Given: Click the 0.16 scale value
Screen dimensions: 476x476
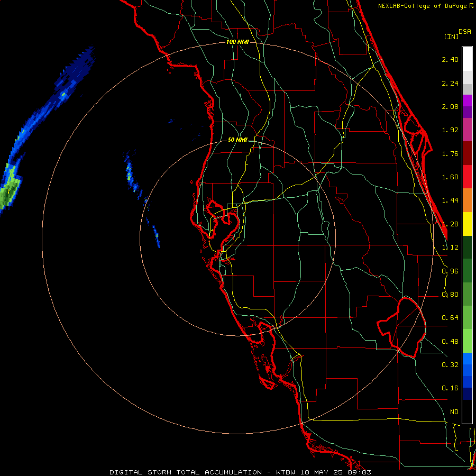Looking at the screenshot, I should click(x=450, y=388).
